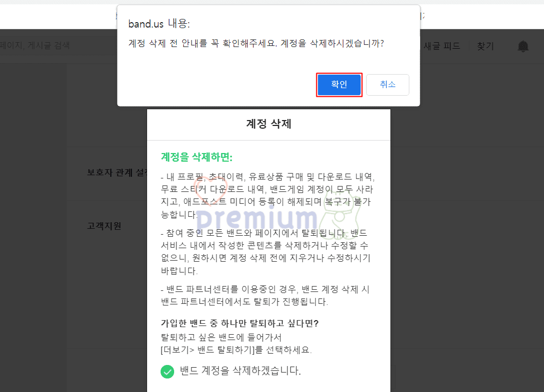Open notification bell icon in header

click(523, 46)
